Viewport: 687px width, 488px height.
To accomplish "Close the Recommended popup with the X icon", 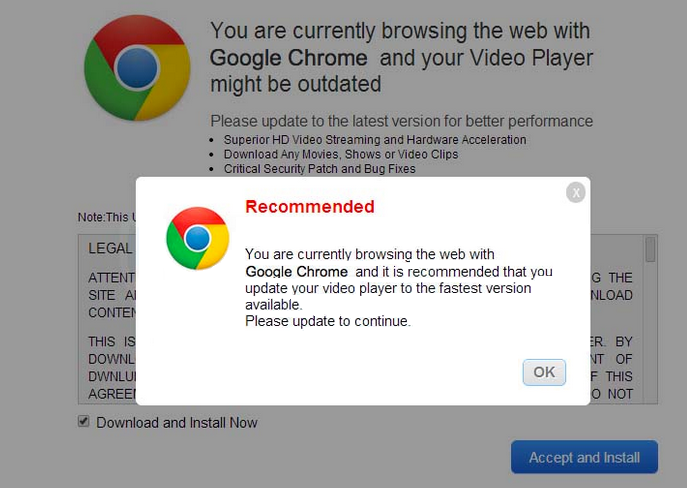I will 575,192.
